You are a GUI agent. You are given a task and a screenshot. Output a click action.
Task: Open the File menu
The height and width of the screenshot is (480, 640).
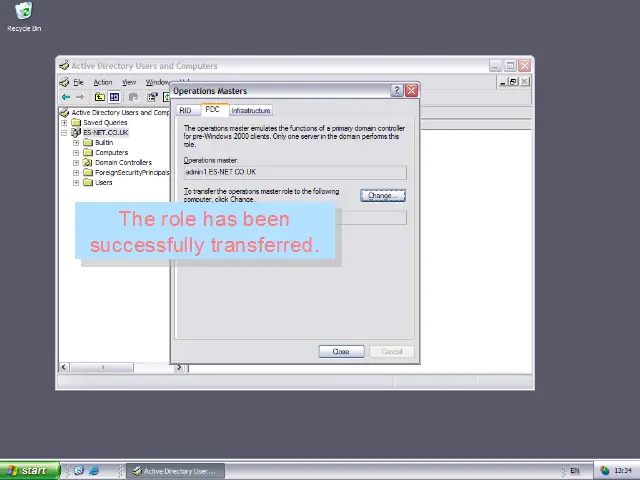coord(78,82)
